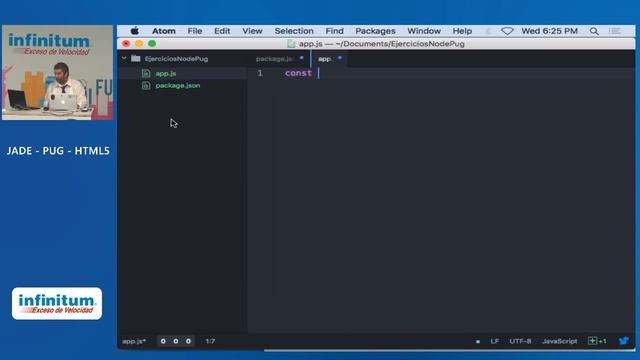Open the Atom application menu
Image resolution: width=640 pixels, height=360 pixels.
tap(164, 31)
